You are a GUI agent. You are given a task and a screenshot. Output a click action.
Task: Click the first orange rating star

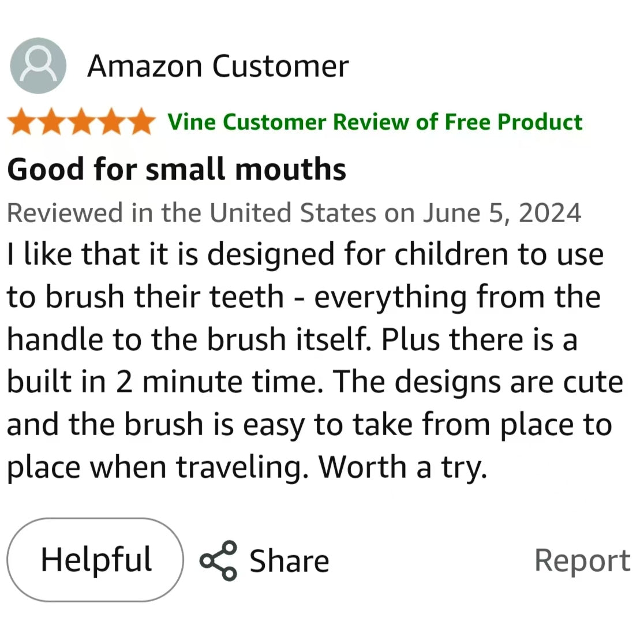point(21,122)
